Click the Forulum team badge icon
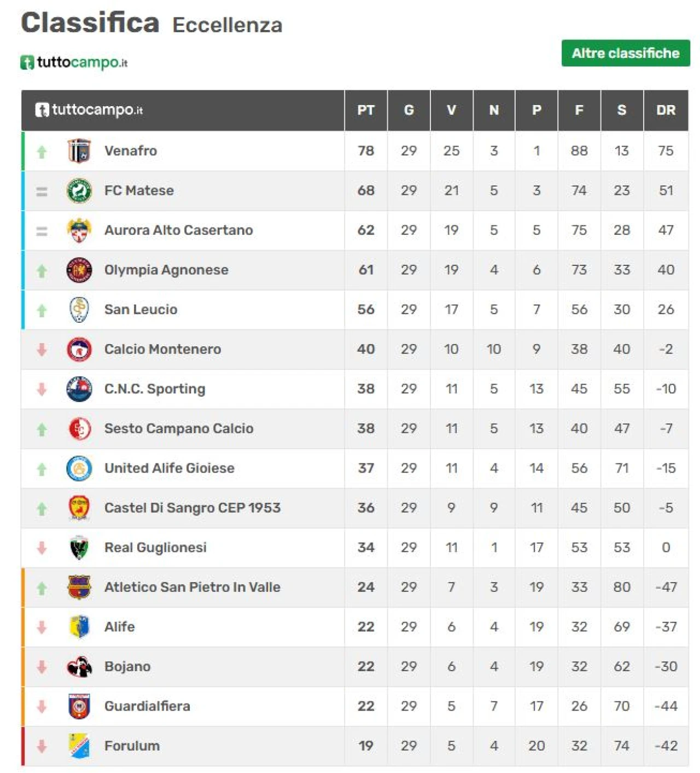 (79, 746)
